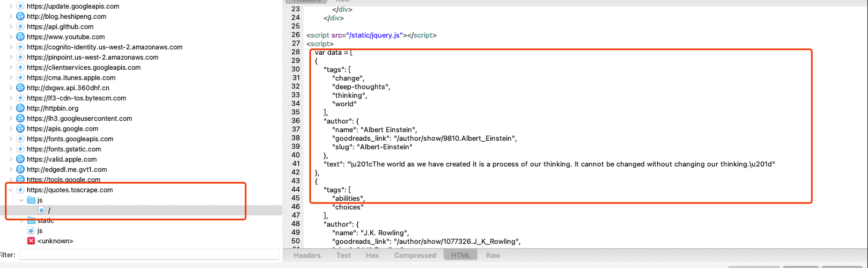Click the "choices" tag line
868x268 pixels.
tap(348, 207)
